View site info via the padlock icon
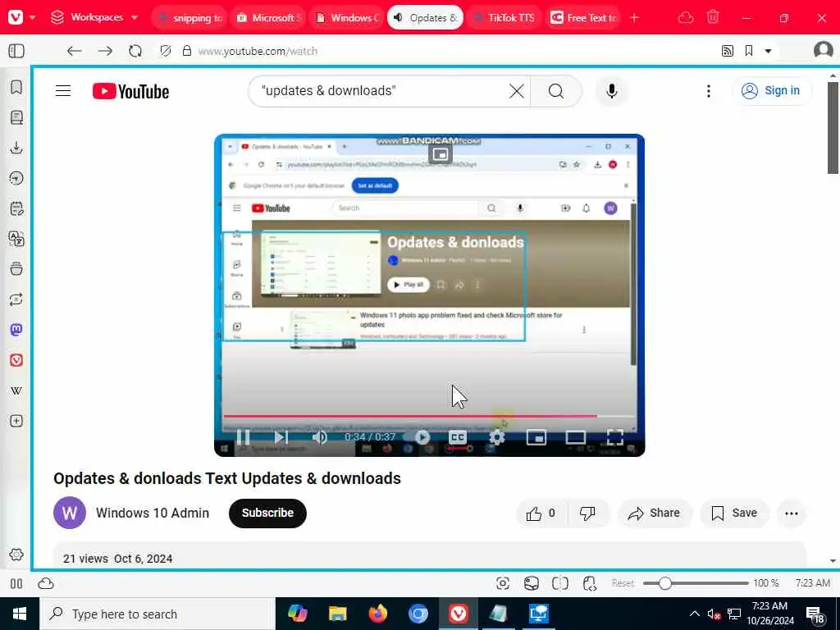This screenshot has width=840, height=630. click(x=186, y=51)
